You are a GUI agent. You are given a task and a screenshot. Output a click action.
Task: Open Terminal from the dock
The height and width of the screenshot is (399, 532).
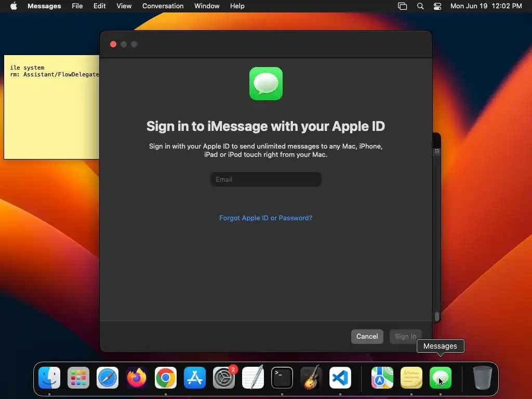282,378
